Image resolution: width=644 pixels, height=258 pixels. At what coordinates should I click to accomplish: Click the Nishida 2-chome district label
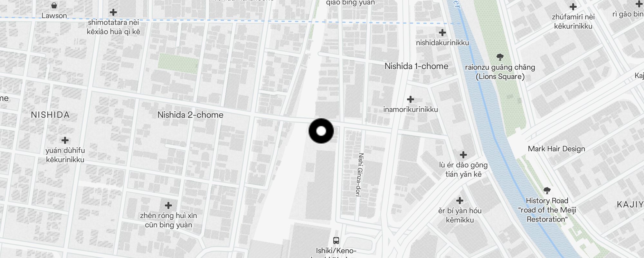pos(190,115)
